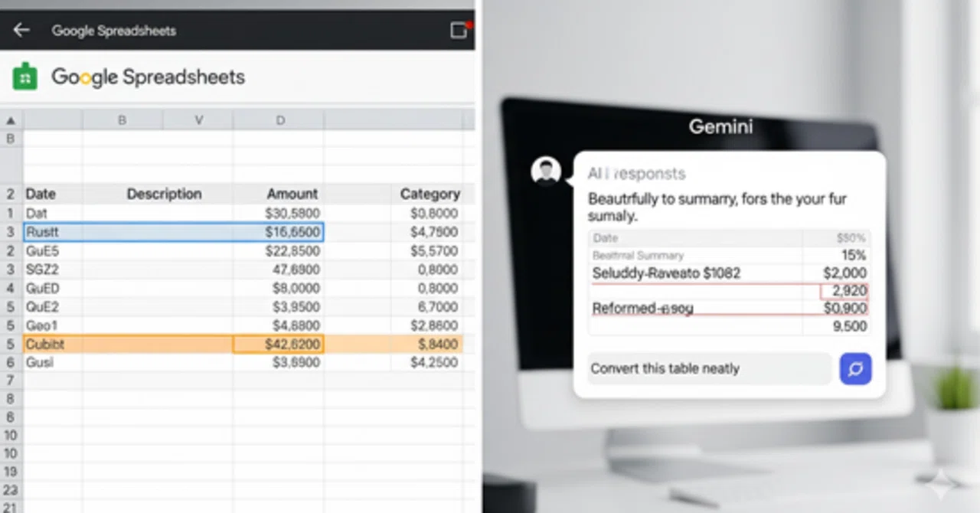The image size is (980, 513).
Task: Click the cell '$4,8800'
Action: click(279, 325)
